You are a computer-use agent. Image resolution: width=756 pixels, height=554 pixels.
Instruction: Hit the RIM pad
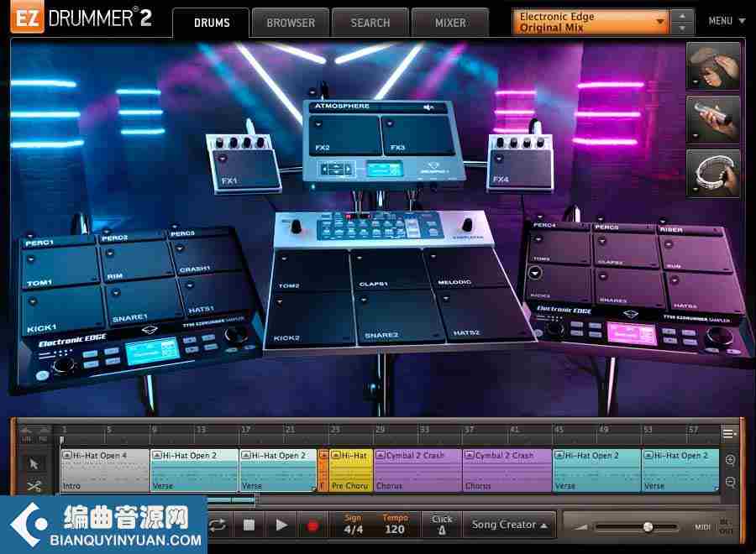click(x=137, y=260)
